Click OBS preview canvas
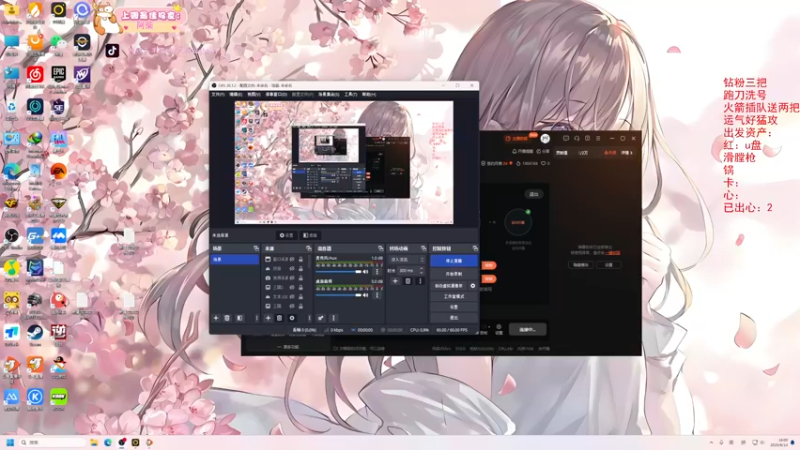Viewport: 800px width, 450px height. [344, 162]
